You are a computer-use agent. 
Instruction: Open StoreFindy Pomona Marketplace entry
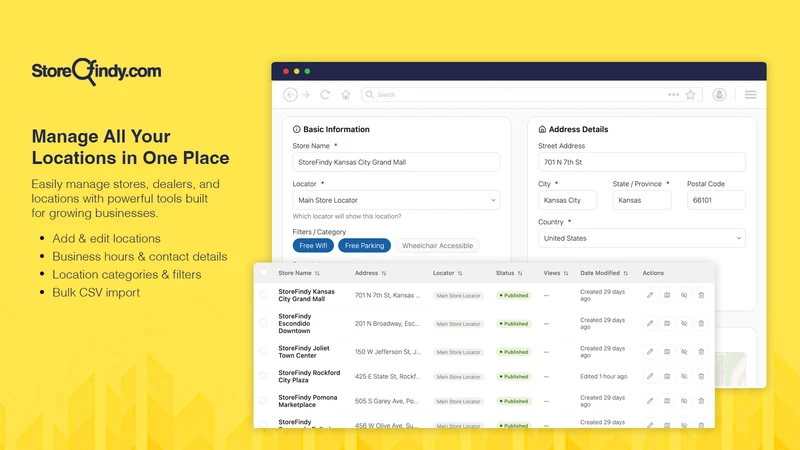click(x=308, y=401)
